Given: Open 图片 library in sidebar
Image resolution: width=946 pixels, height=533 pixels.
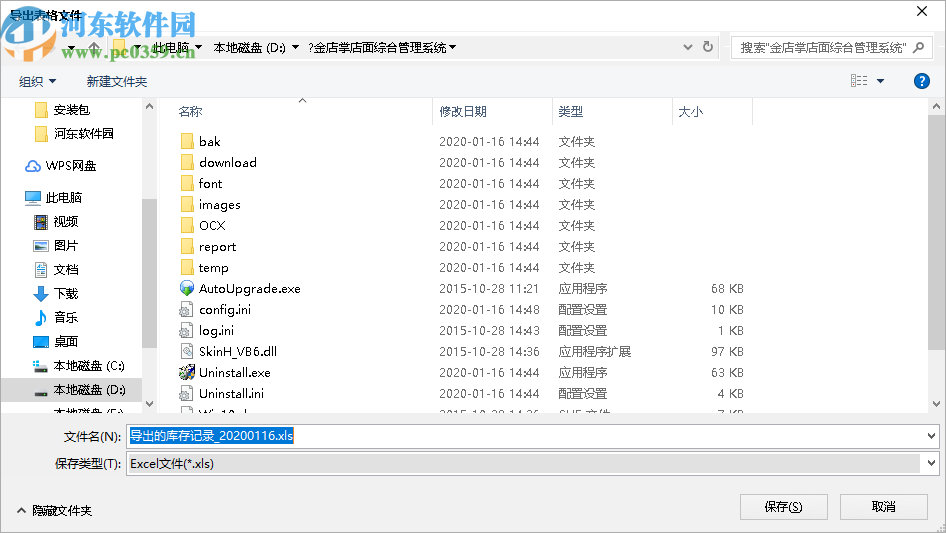Looking at the screenshot, I should coord(56,246).
